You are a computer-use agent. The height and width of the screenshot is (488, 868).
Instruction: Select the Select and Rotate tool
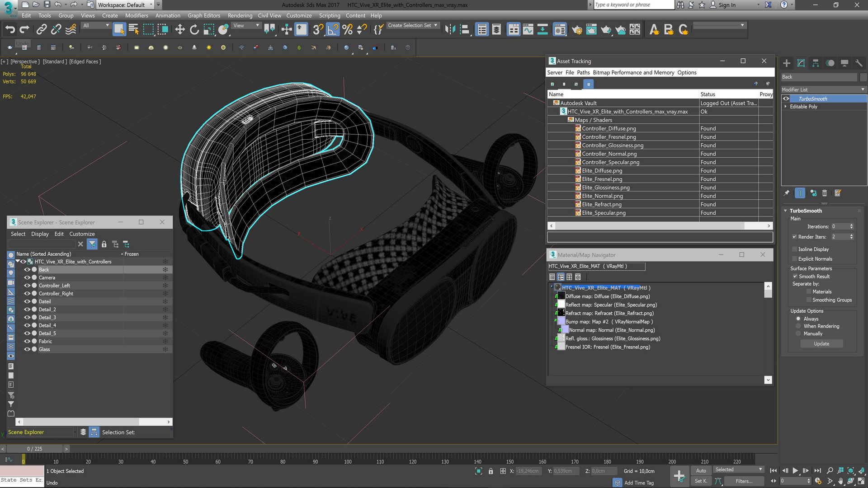coord(194,30)
